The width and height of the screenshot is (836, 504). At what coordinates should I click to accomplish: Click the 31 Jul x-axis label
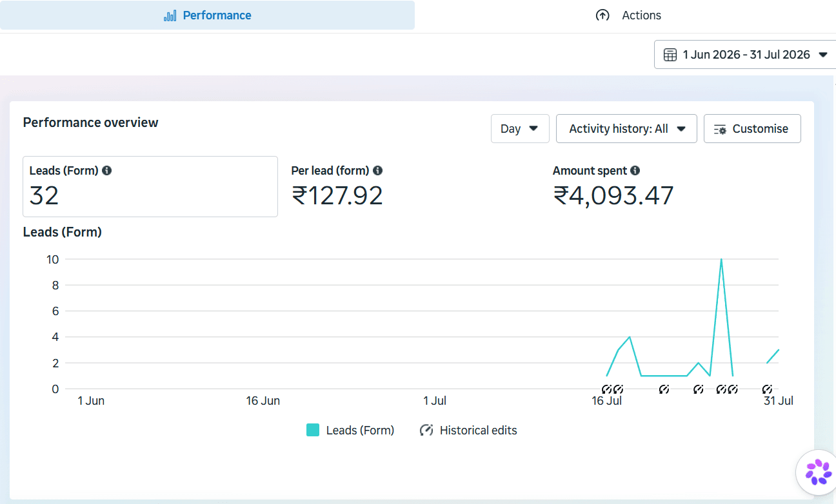point(779,401)
